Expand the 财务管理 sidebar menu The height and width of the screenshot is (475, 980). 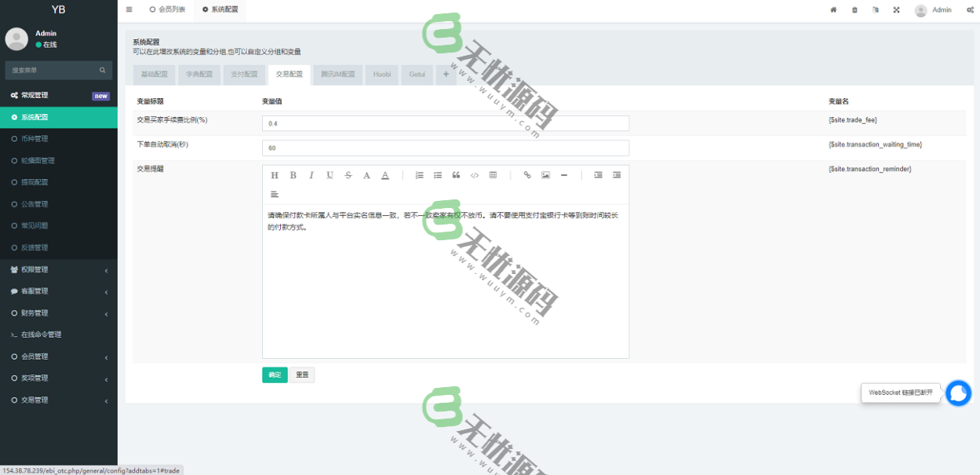click(59, 313)
